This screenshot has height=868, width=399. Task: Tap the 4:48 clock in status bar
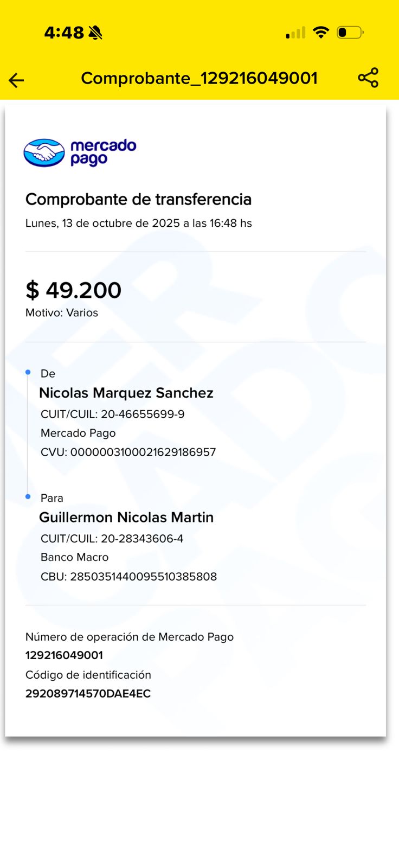(x=64, y=33)
